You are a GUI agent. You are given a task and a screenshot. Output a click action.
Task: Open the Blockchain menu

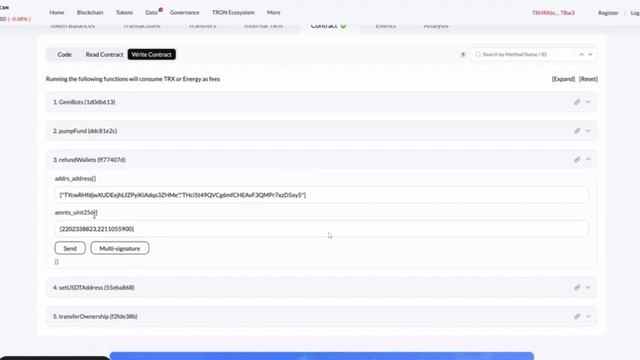(x=90, y=13)
